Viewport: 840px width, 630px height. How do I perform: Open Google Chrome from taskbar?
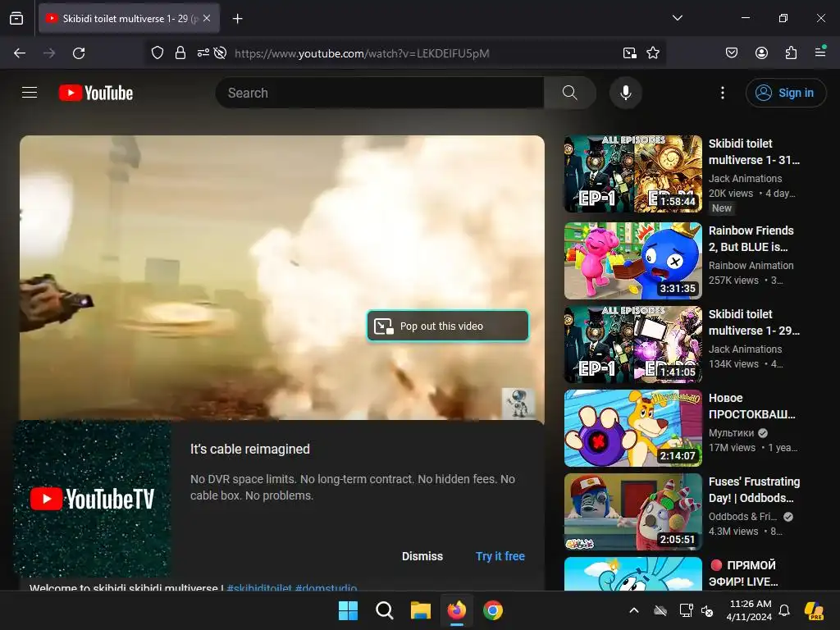(x=493, y=610)
